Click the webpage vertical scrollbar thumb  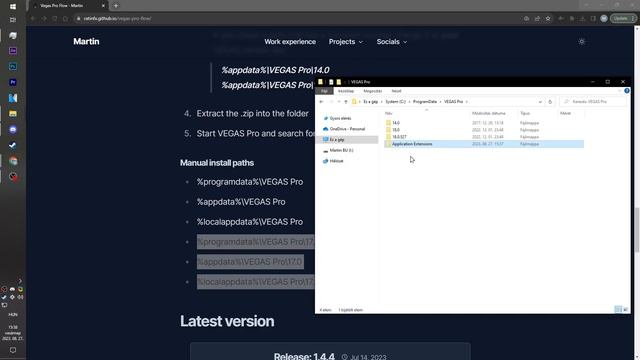[x=637, y=230]
